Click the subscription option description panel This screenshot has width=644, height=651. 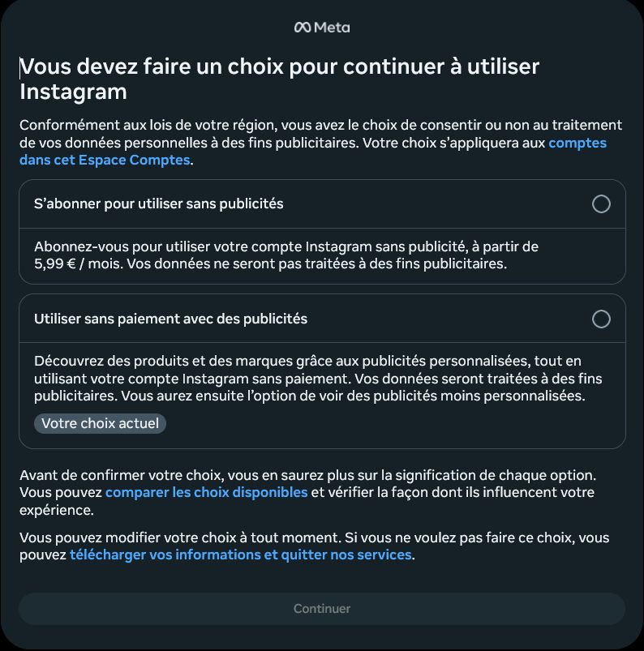322,255
